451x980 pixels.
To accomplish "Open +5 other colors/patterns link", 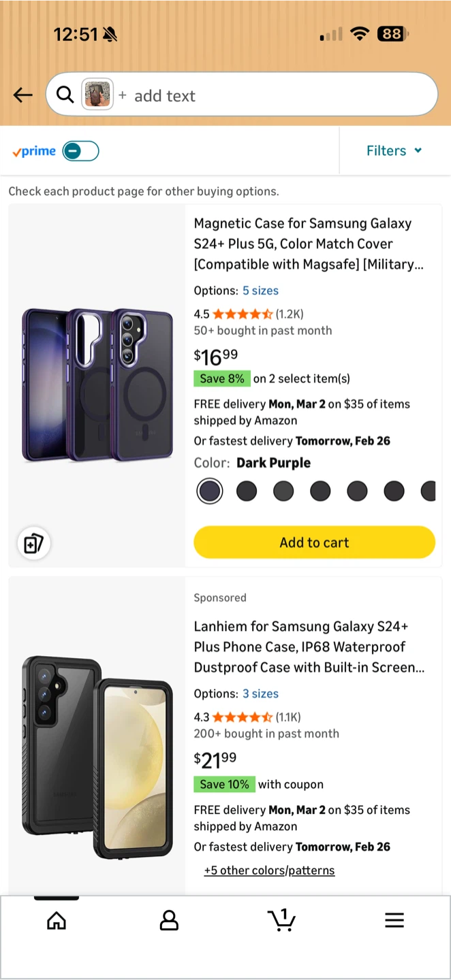I will click(x=270, y=870).
